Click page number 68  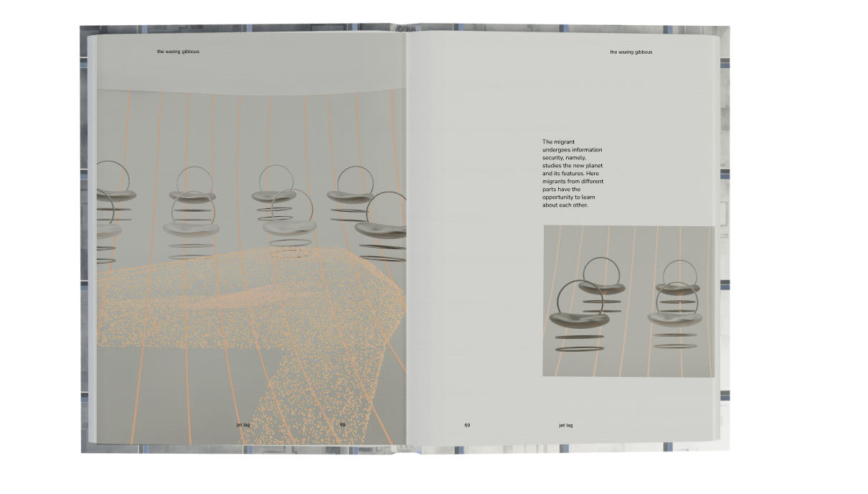[x=342, y=424]
